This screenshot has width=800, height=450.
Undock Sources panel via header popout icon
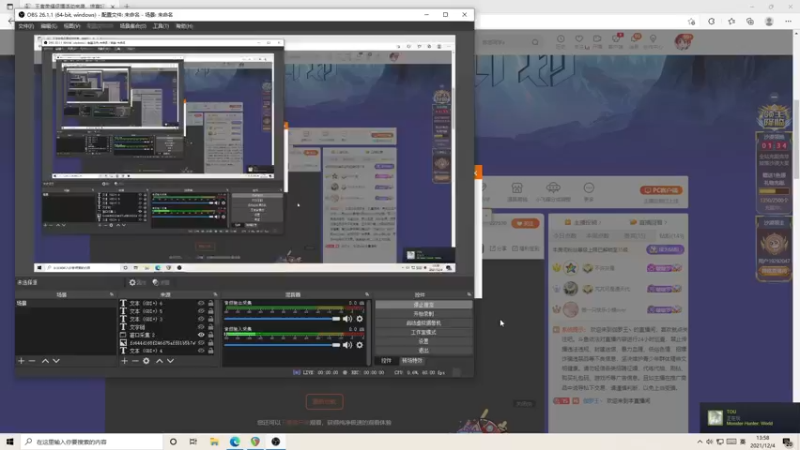tap(215, 294)
